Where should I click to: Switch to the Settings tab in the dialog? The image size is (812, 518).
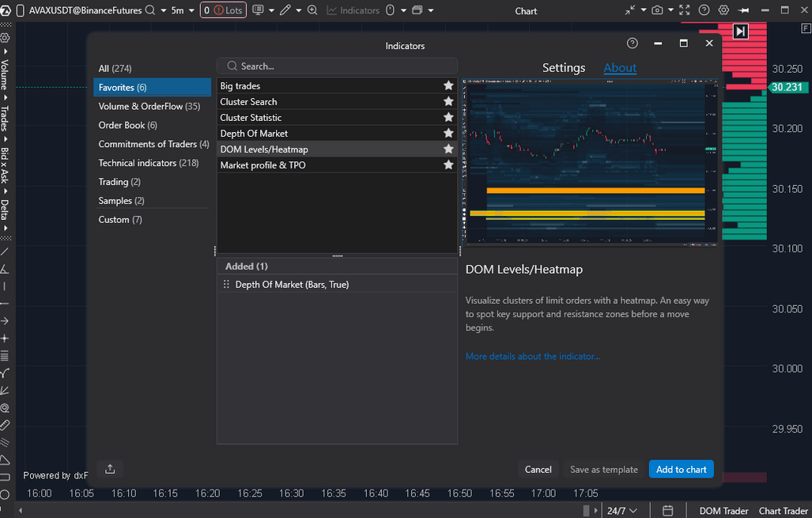(563, 68)
